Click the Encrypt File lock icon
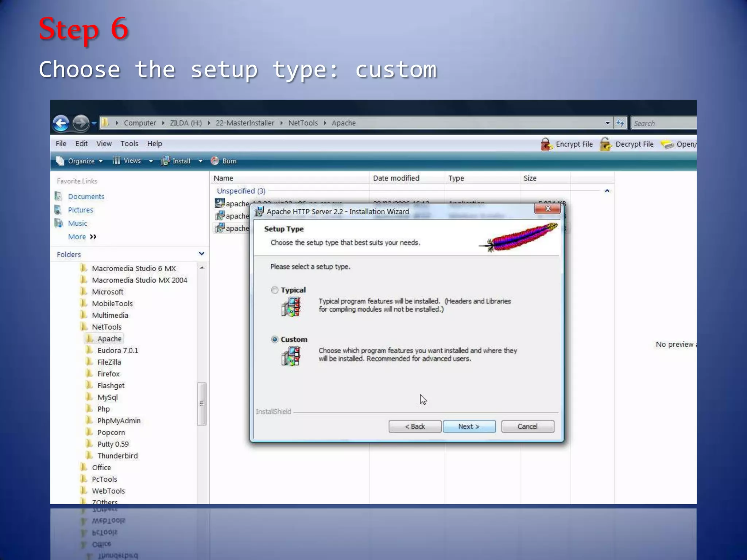The image size is (747, 560). (546, 144)
